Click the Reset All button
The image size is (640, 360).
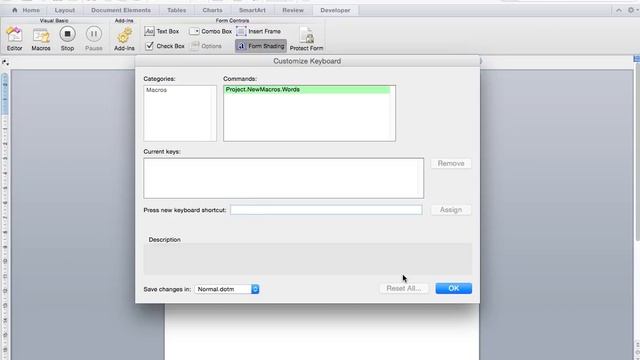click(x=404, y=288)
